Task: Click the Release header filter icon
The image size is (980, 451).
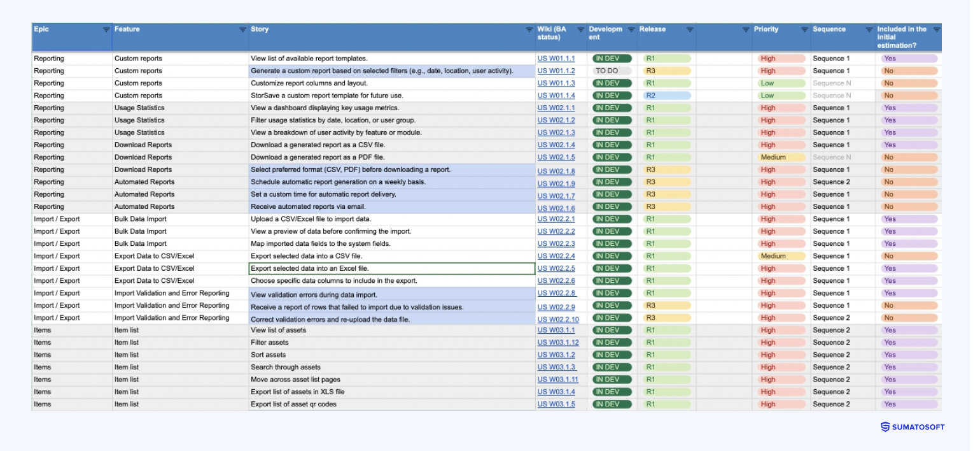Action: [689, 29]
